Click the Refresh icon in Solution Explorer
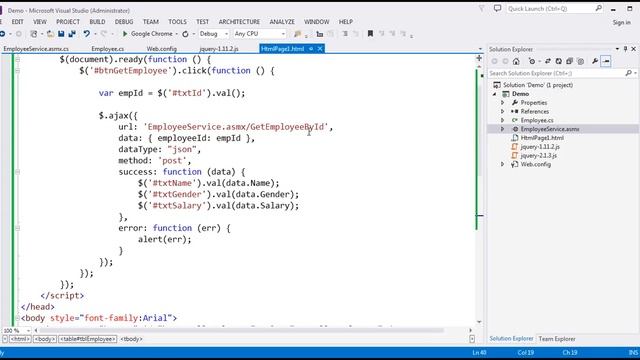The width and height of the screenshot is (640, 360). click(x=558, y=61)
